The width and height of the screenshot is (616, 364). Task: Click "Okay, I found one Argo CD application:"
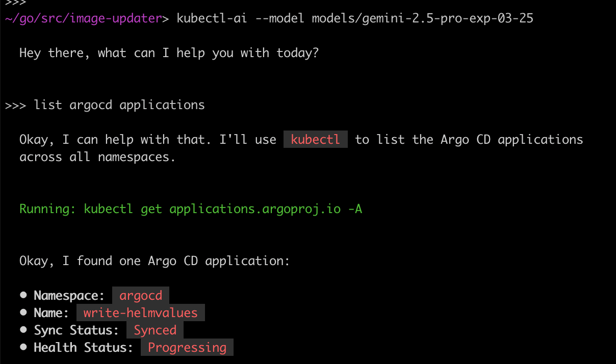pos(155,261)
